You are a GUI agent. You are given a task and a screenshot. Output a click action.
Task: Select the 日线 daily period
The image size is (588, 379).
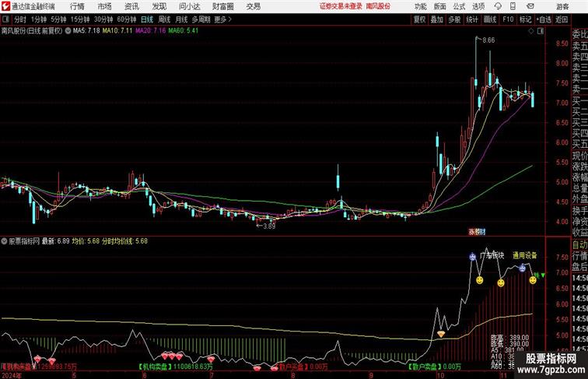(x=147, y=19)
